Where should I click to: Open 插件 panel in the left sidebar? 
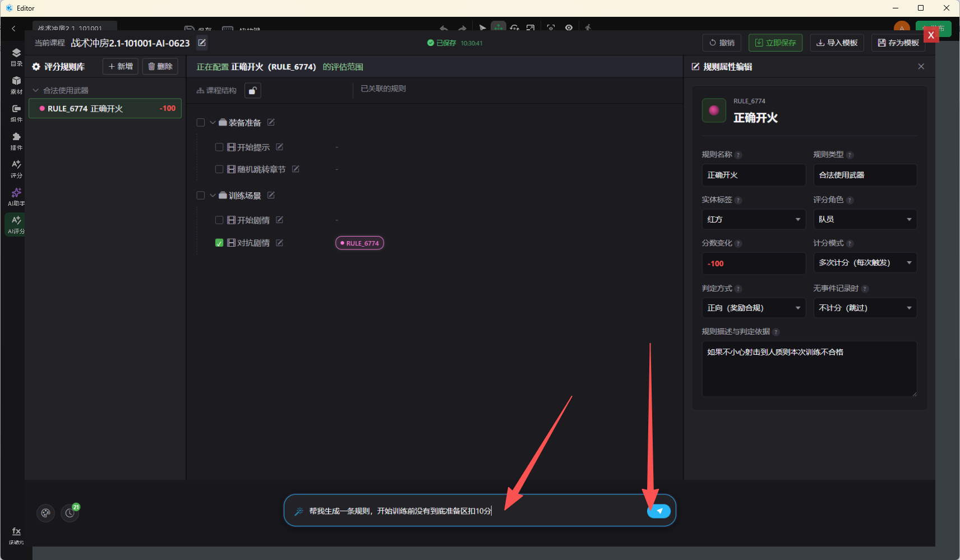16,141
